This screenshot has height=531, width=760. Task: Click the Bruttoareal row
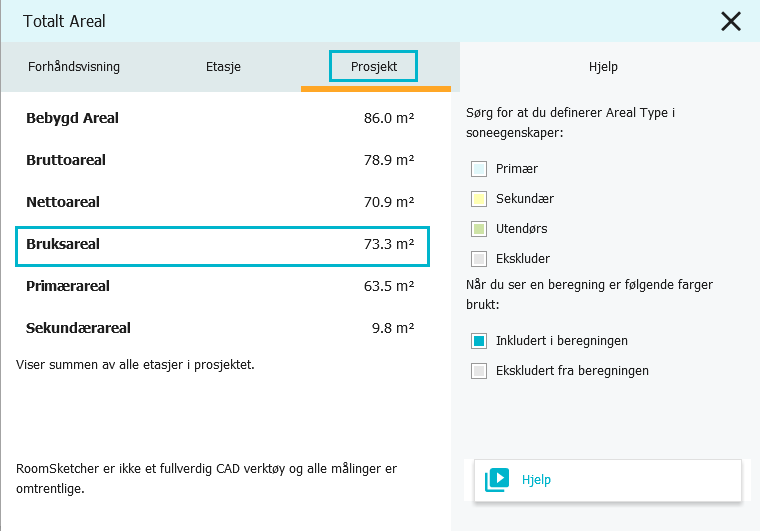pos(222,160)
